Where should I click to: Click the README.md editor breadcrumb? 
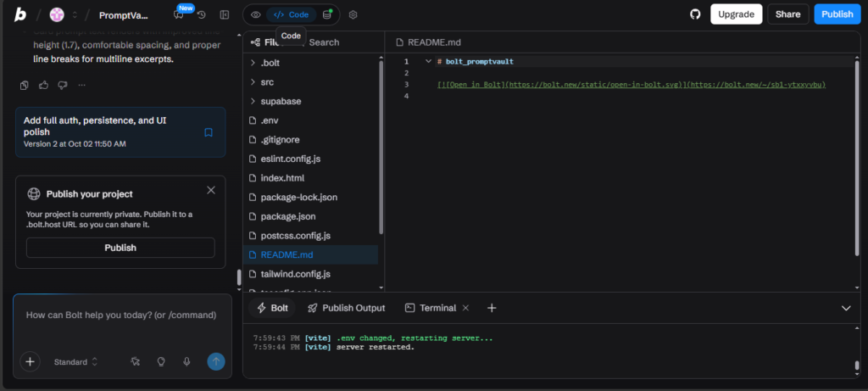pos(429,42)
